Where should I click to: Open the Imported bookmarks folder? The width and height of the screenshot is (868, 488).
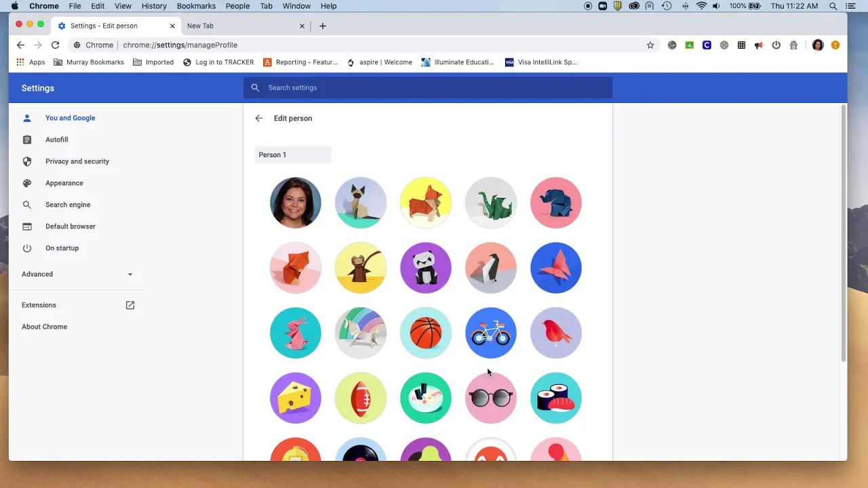pyautogui.click(x=154, y=62)
